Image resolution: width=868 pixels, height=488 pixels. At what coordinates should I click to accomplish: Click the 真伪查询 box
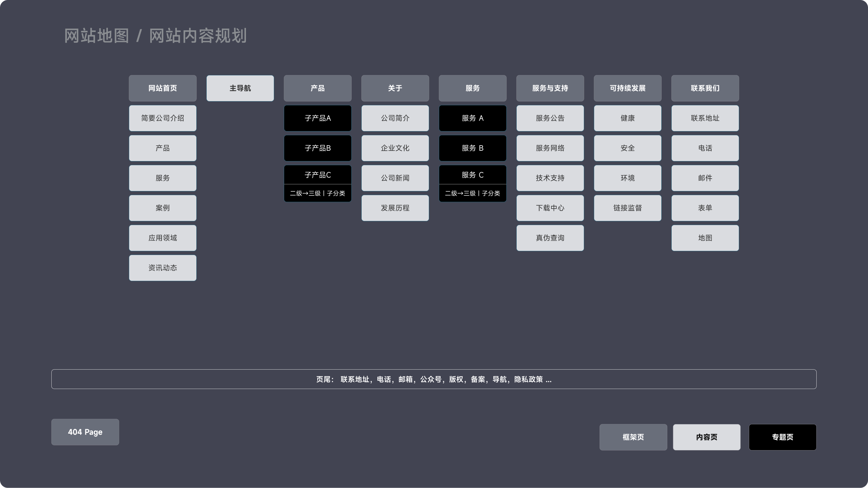550,238
